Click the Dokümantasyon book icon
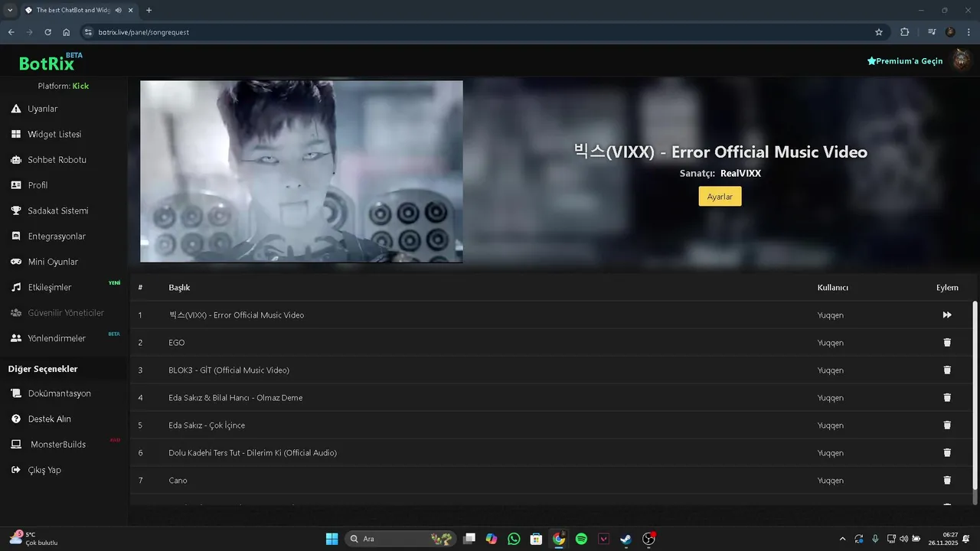The image size is (980, 551). [15, 393]
